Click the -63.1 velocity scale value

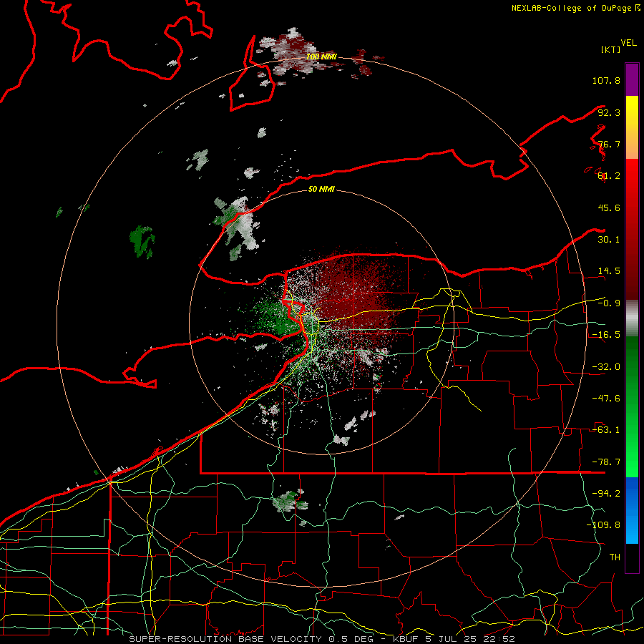[x=606, y=430]
